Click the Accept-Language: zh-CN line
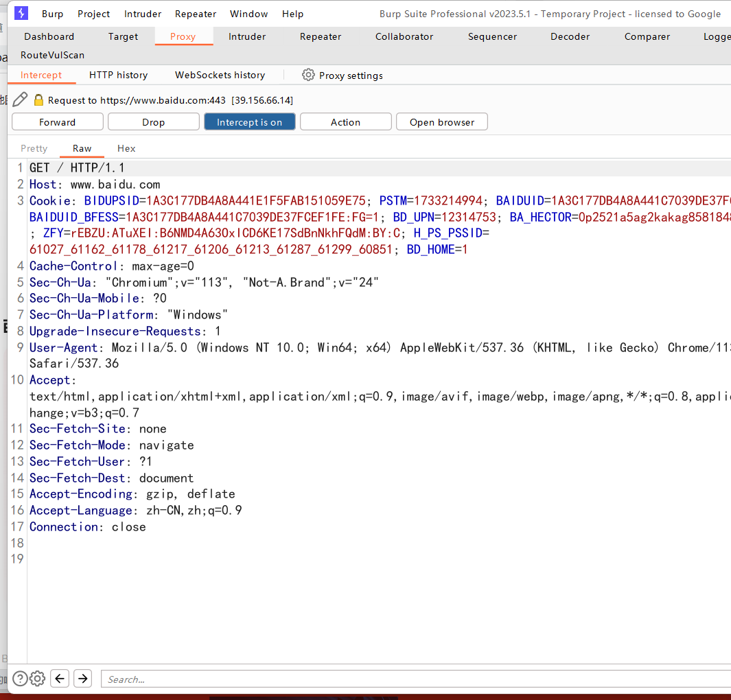Viewport: 731px width, 700px height. 136,511
